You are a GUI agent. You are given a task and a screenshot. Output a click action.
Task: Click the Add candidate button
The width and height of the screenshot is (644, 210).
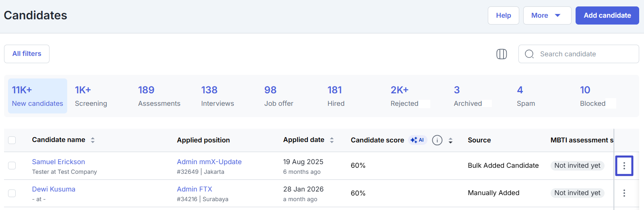[x=607, y=15]
